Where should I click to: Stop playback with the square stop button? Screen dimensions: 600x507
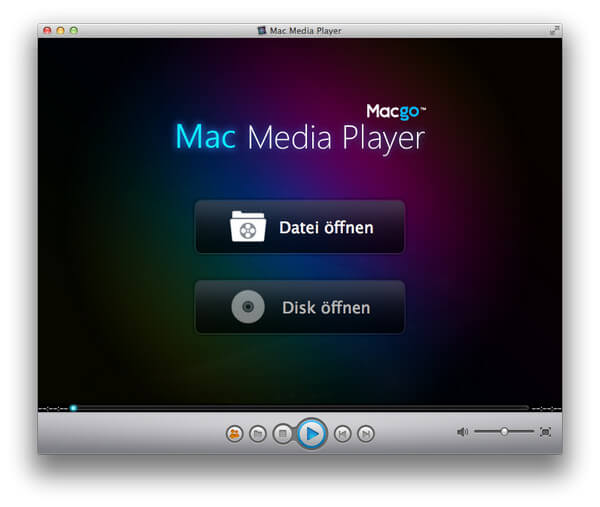tap(282, 434)
